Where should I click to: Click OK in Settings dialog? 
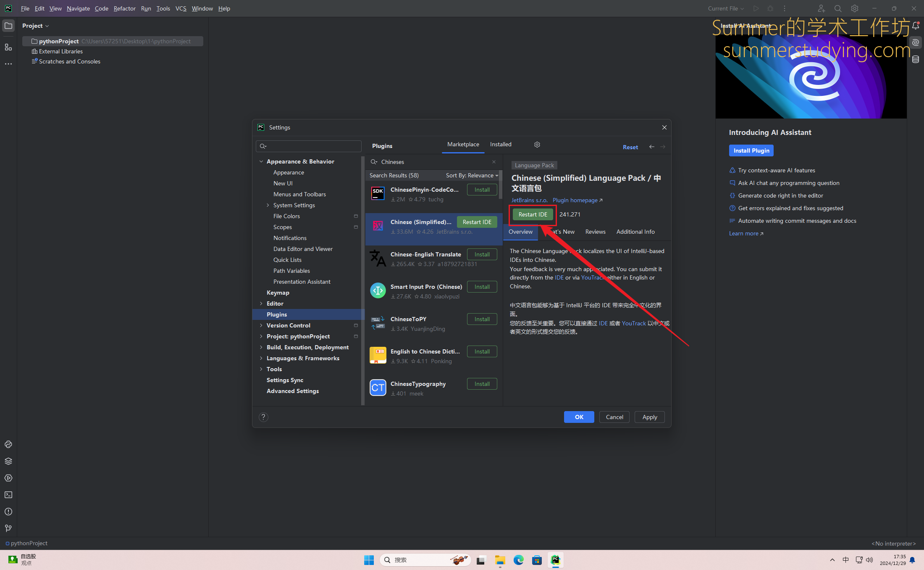[579, 417]
